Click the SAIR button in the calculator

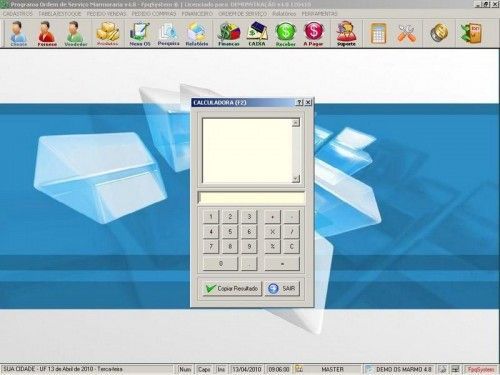[x=282, y=288]
